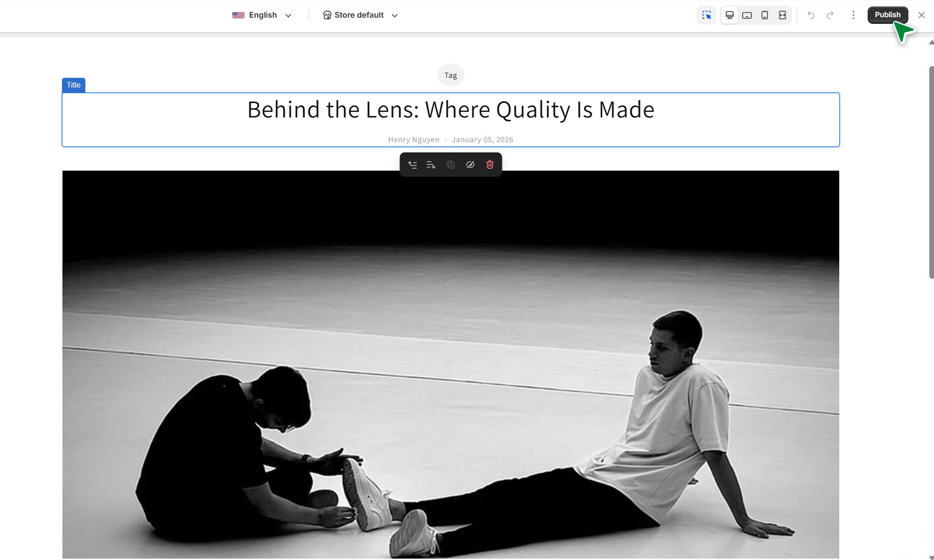Open the three-dot more options menu

[x=853, y=15]
